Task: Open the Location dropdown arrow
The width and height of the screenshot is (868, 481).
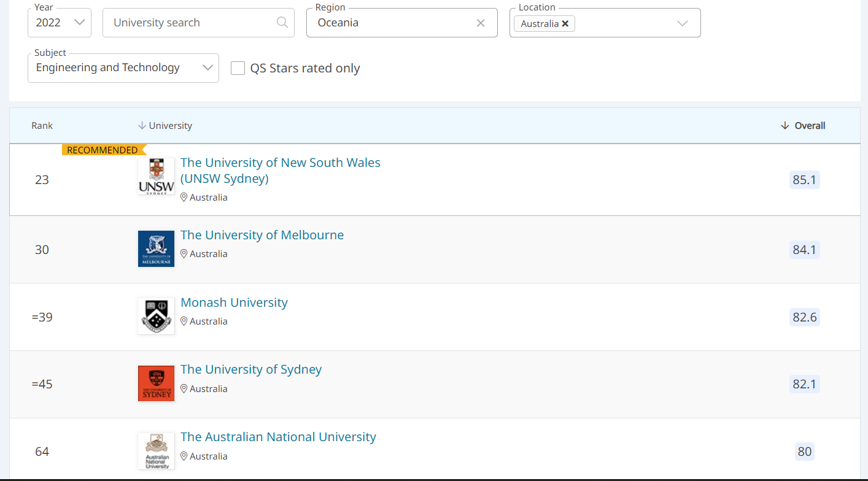Action: point(682,24)
